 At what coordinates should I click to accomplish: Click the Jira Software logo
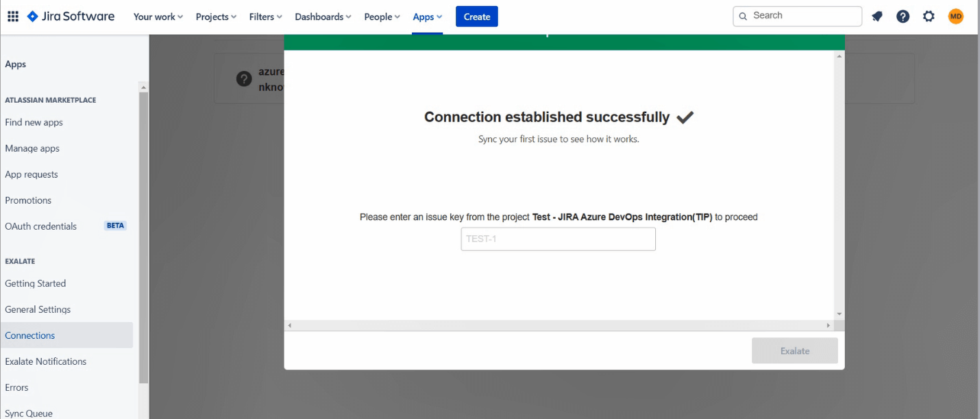coord(71,16)
